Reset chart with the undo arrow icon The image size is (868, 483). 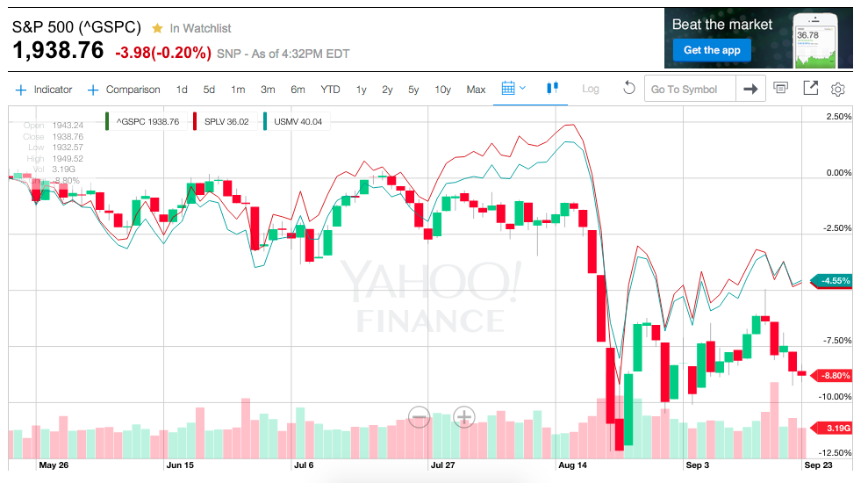click(629, 88)
